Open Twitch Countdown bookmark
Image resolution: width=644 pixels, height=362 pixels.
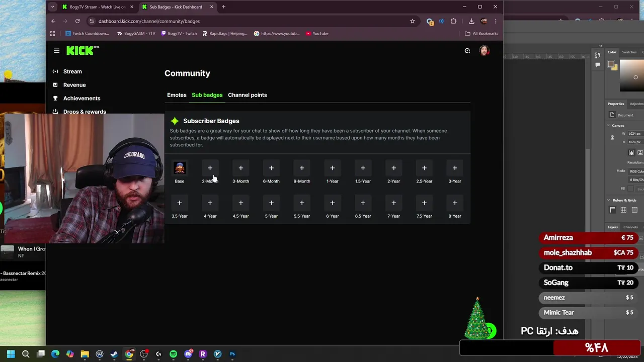click(87, 34)
